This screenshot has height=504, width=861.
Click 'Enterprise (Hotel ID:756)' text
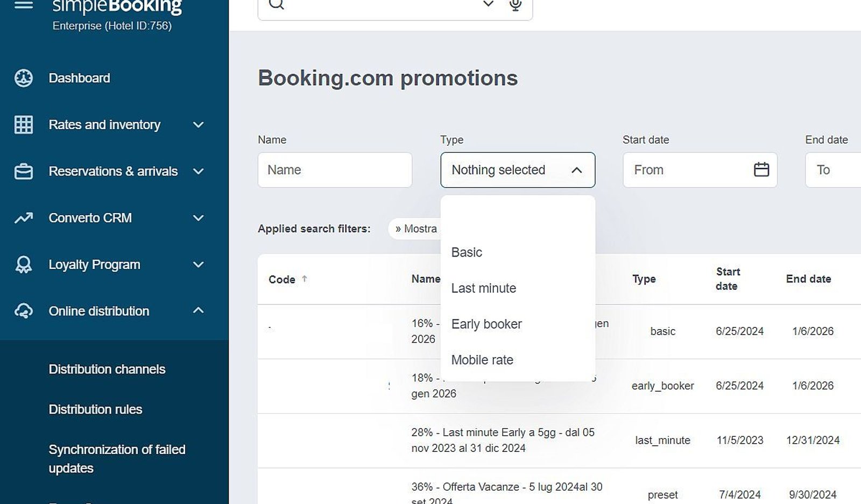pyautogui.click(x=112, y=26)
